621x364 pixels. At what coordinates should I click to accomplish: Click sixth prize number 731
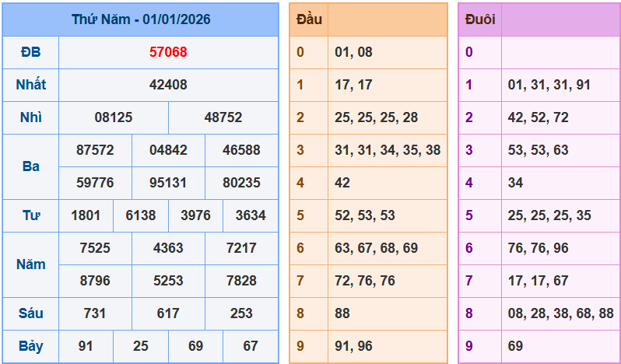[x=95, y=313]
